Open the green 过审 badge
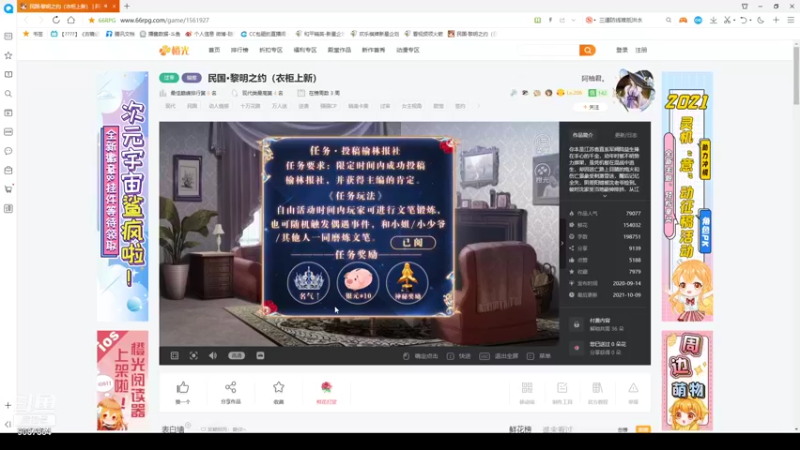Screen dimensions: 800x450 point(169,78)
